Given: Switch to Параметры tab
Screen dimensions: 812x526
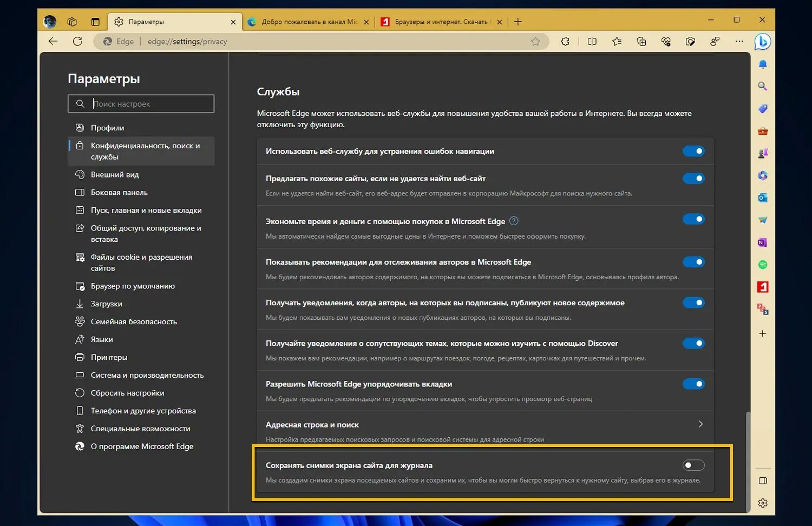Looking at the screenshot, I should (175, 22).
